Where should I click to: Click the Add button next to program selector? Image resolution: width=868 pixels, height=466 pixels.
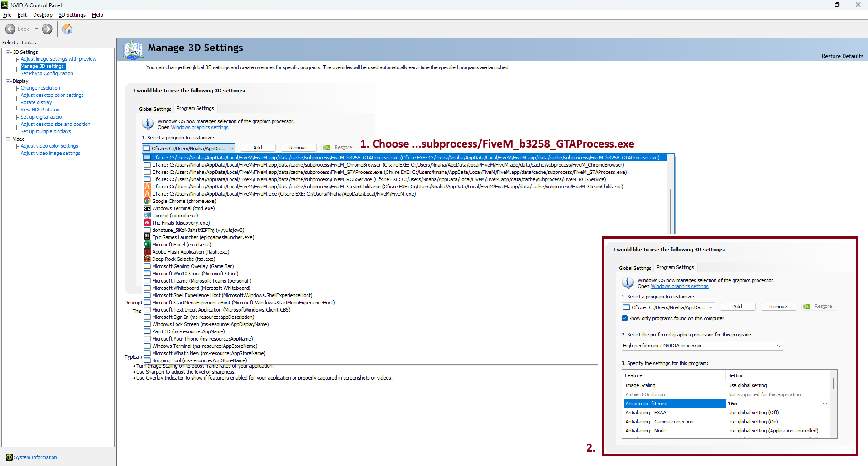point(257,147)
